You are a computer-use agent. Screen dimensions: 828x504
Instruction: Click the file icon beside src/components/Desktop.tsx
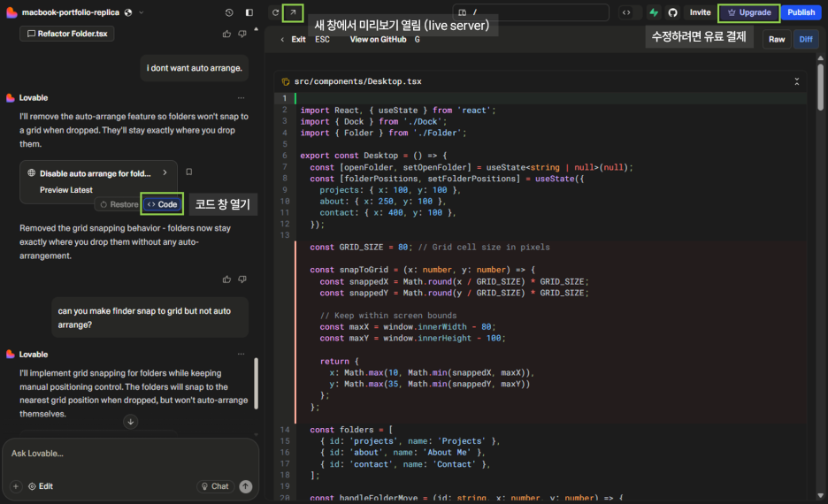click(286, 81)
